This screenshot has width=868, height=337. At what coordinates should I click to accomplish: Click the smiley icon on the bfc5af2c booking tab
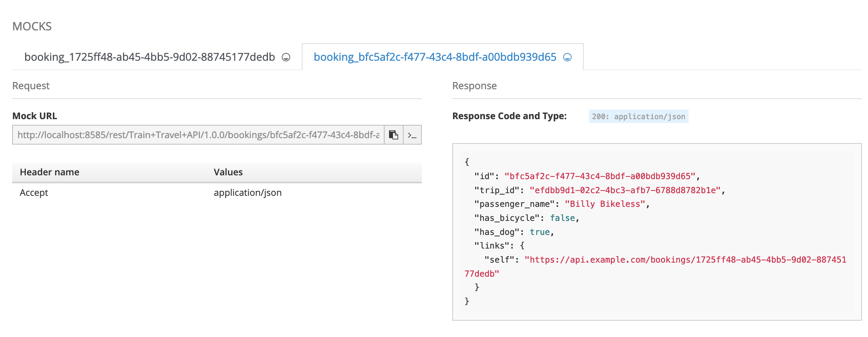tap(567, 57)
